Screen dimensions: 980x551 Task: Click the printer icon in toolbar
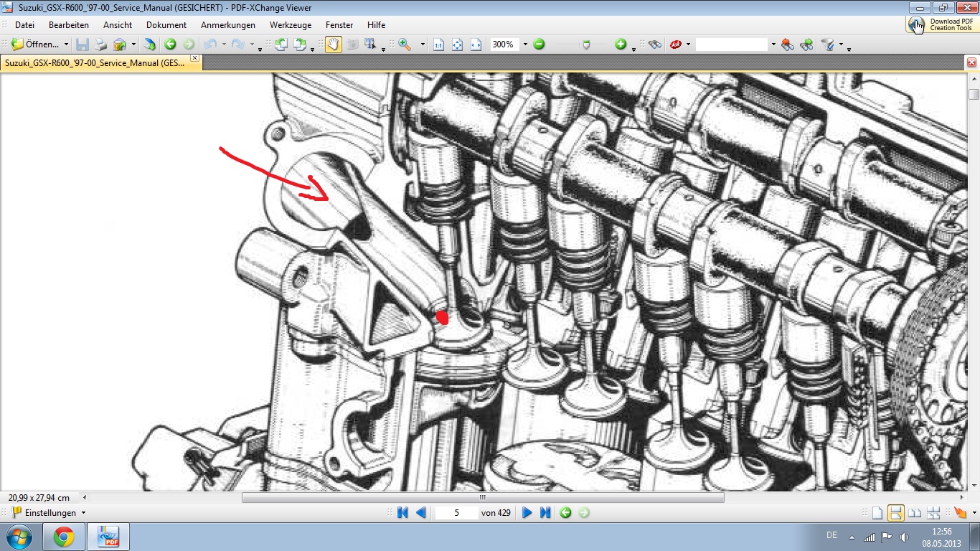(x=101, y=44)
